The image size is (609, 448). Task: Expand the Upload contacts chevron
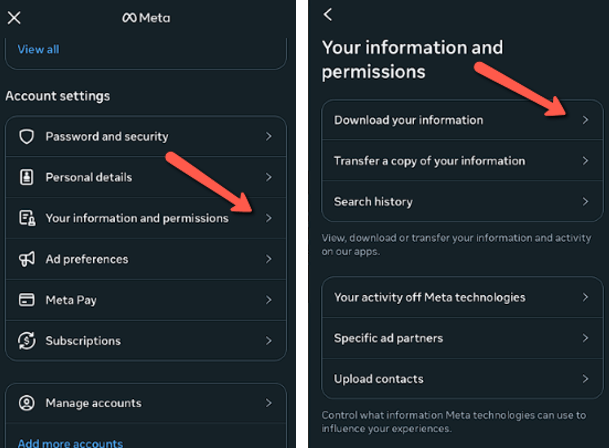[586, 379]
